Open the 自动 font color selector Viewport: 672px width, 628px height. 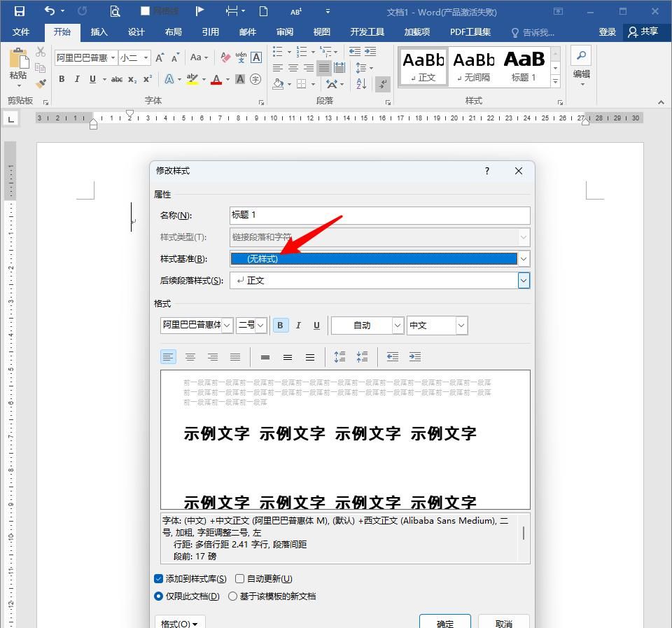pyautogui.click(x=397, y=325)
